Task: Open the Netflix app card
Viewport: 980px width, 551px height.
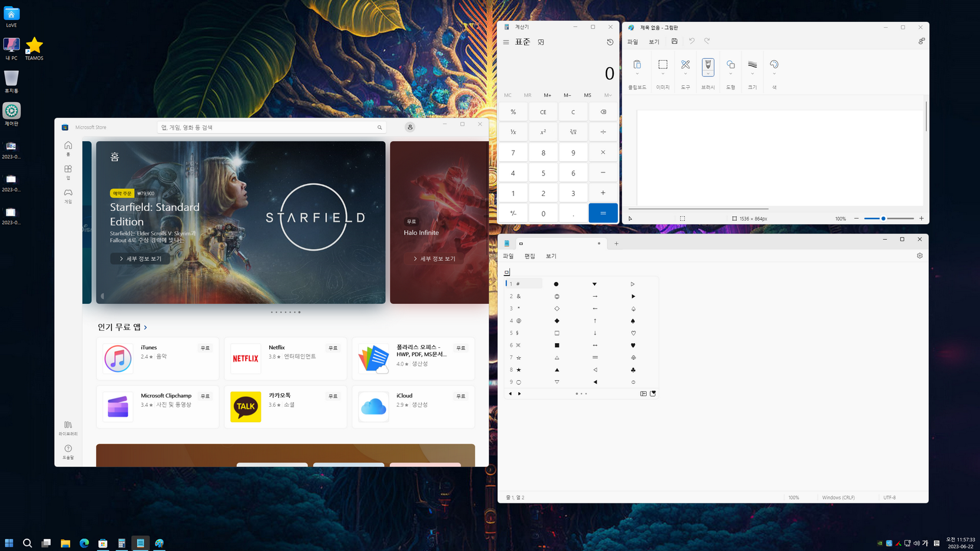Action: click(x=286, y=359)
